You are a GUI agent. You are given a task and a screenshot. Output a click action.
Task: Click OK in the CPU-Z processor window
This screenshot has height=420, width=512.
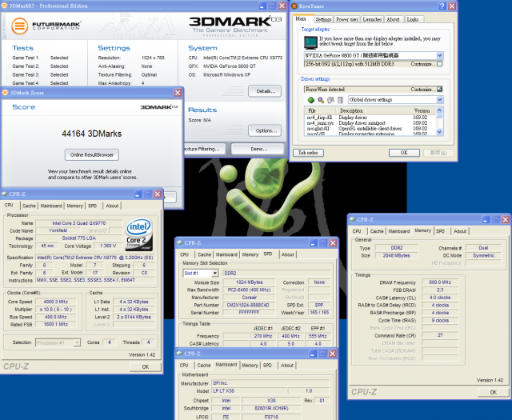146,366
